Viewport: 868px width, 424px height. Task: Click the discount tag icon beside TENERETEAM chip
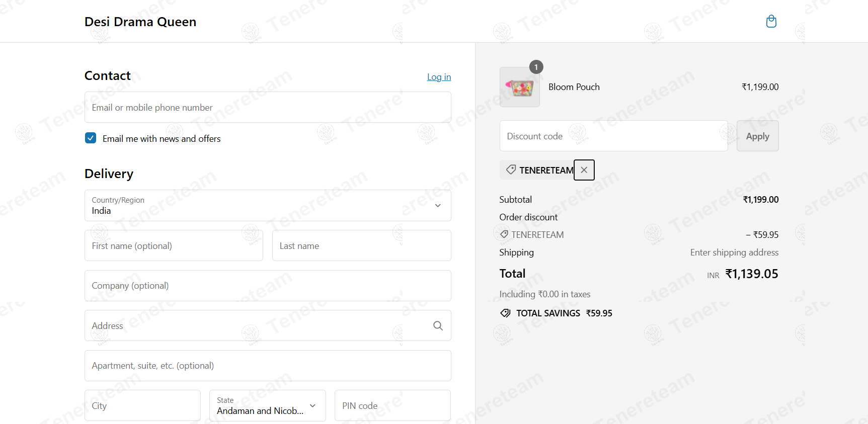pyautogui.click(x=511, y=169)
